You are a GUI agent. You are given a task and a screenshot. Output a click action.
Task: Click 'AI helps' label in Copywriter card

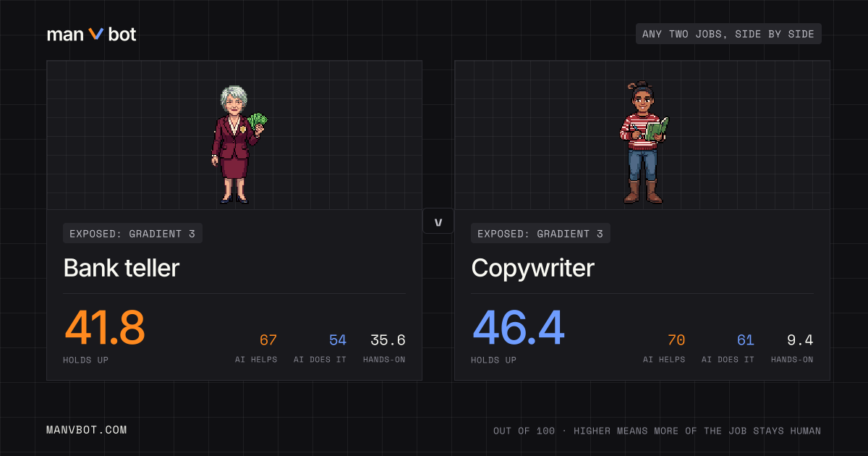coord(664,360)
